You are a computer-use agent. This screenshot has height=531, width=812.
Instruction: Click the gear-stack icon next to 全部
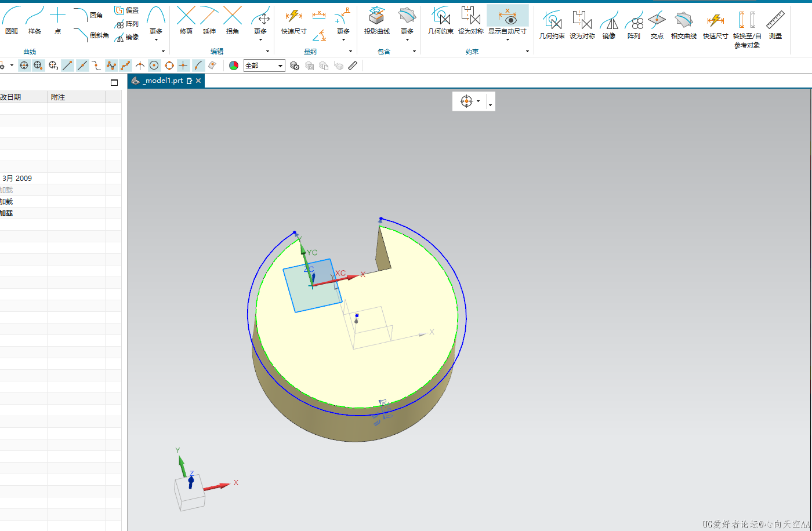[x=295, y=66]
